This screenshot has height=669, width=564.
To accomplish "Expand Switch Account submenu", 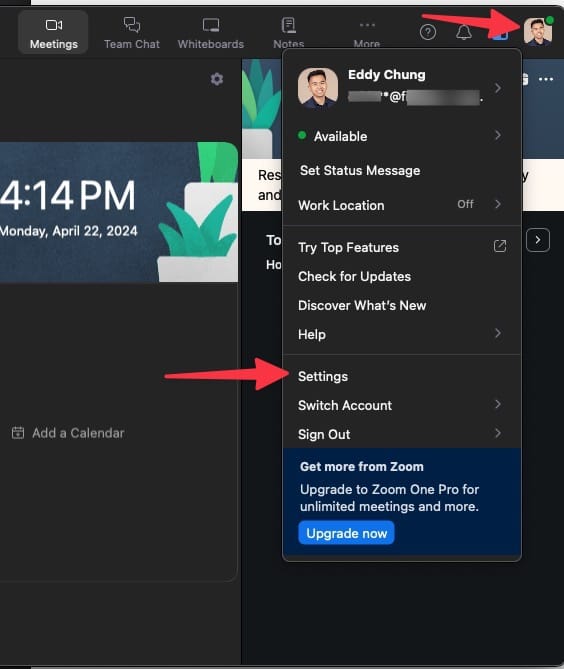I will pos(401,405).
